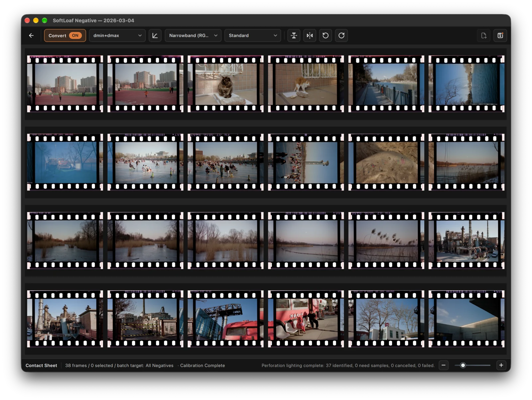Image resolution: width=532 pixels, height=400 pixels.
Task: Select the sideways tower and crowd frame
Action: pyautogui.click(x=306, y=162)
